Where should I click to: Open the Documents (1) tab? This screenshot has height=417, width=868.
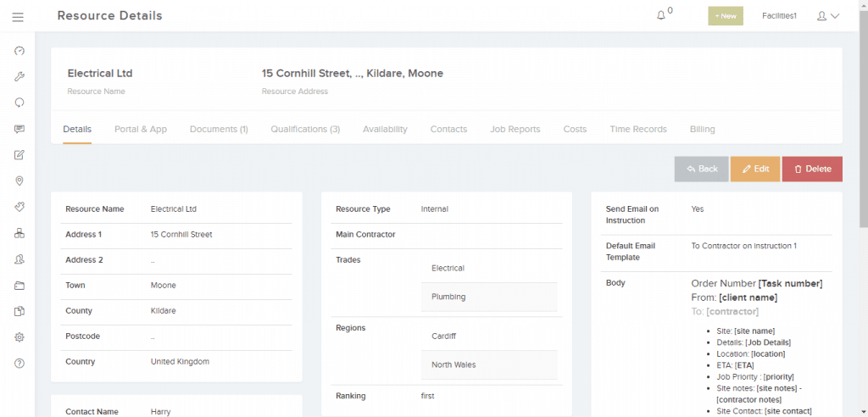219,129
